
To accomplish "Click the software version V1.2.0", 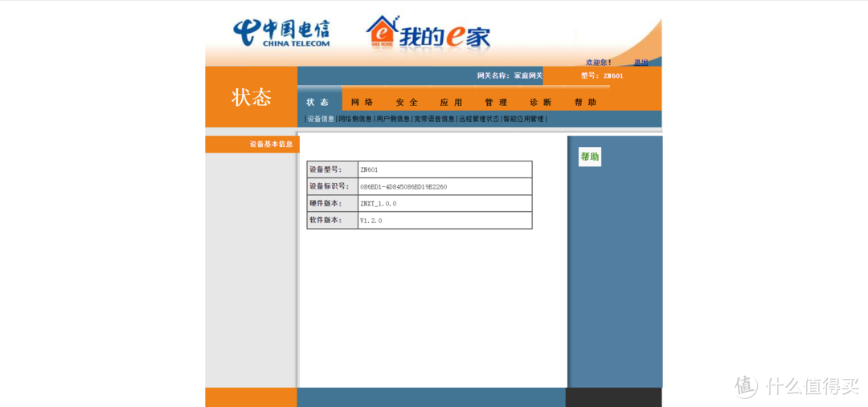I will [x=371, y=221].
